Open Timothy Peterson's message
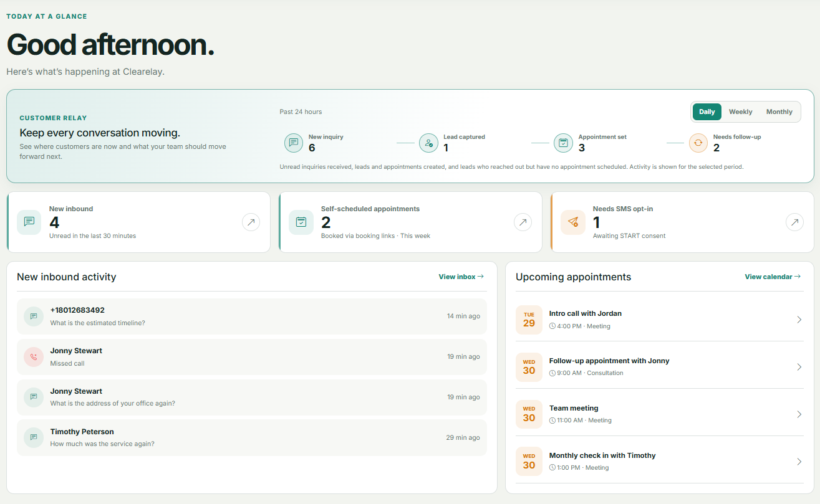This screenshot has height=504, width=820. [x=252, y=437]
